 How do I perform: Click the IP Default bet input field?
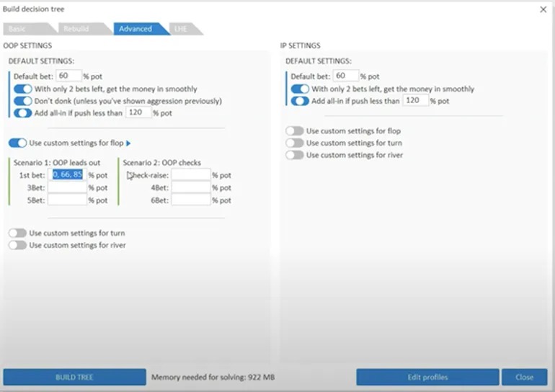[345, 76]
